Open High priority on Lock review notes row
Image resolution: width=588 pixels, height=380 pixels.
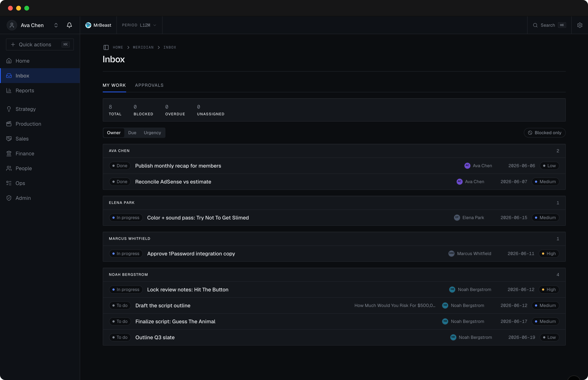549,289
